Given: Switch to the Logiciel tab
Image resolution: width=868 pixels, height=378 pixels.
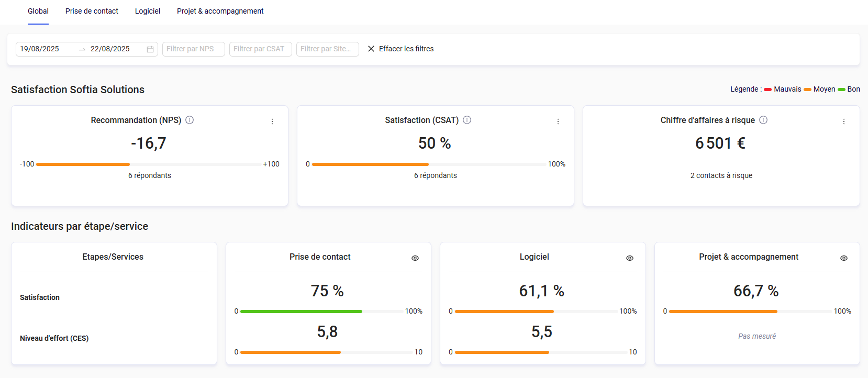Looking at the screenshot, I should pos(148,11).
